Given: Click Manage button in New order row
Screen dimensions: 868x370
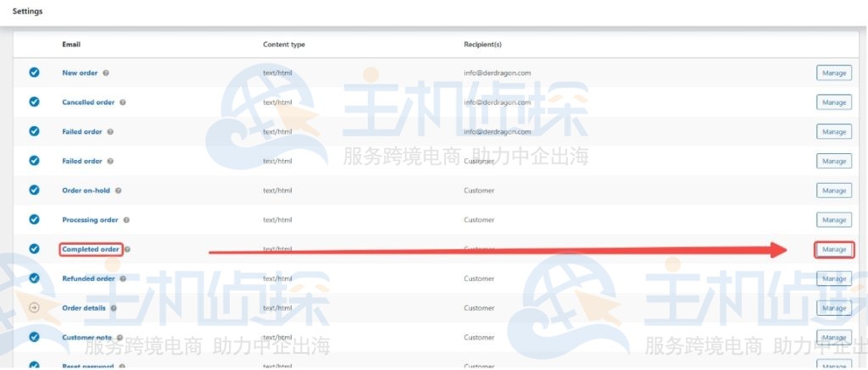Looking at the screenshot, I should pos(834,73).
